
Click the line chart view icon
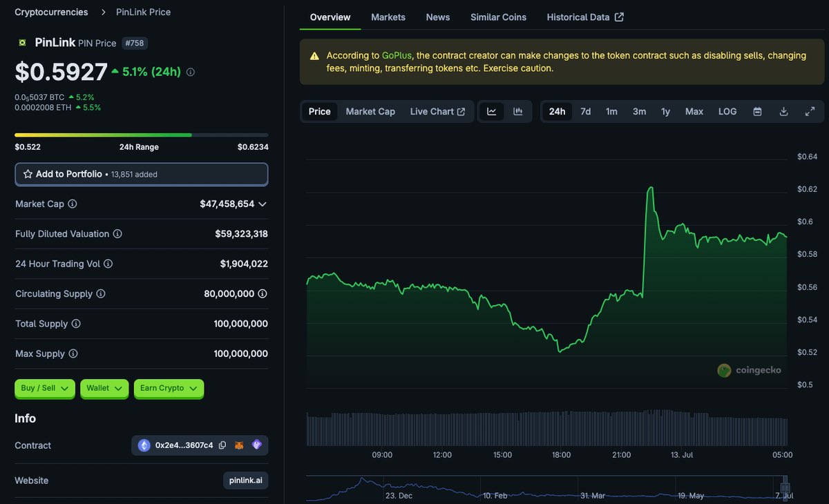(492, 111)
